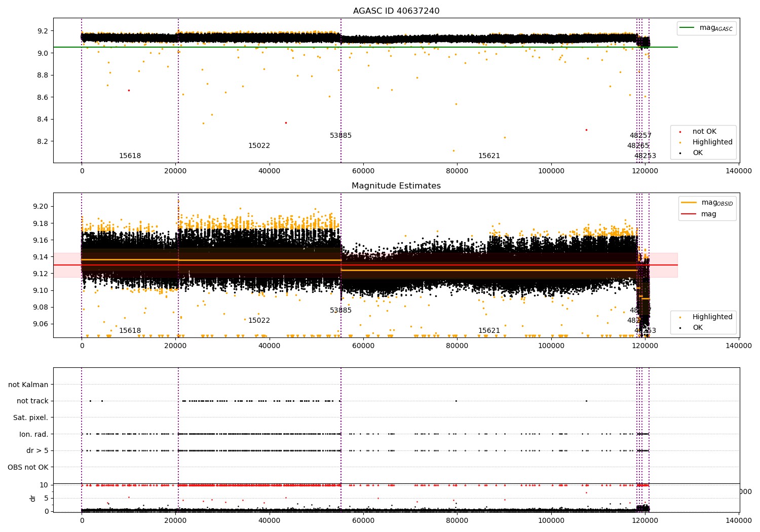Image resolution: width=760 pixels, height=532 pixels.
Task: Click y-axis tick 8.8 in top plot
Action: coord(43,75)
